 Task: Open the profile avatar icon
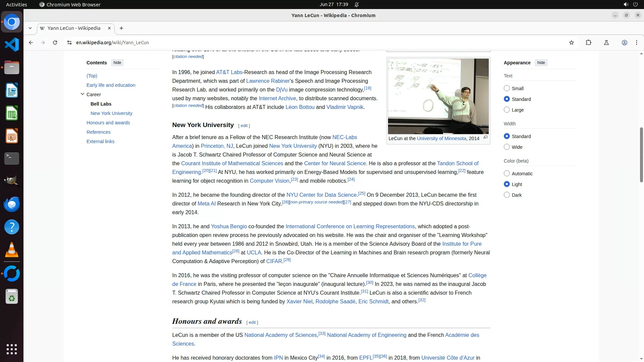click(625, 43)
